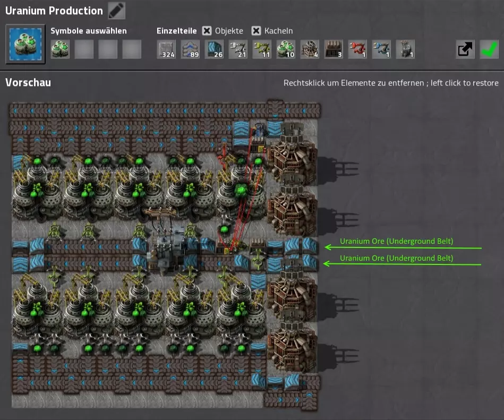Select the centrifuge symbol slot under Symbole auswählen
This screenshot has width=504, height=420.
[x=60, y=49]
